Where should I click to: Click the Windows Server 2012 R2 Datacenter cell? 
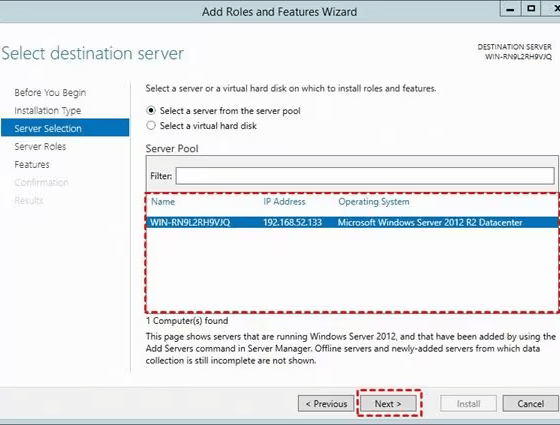[x=430, y=222]
